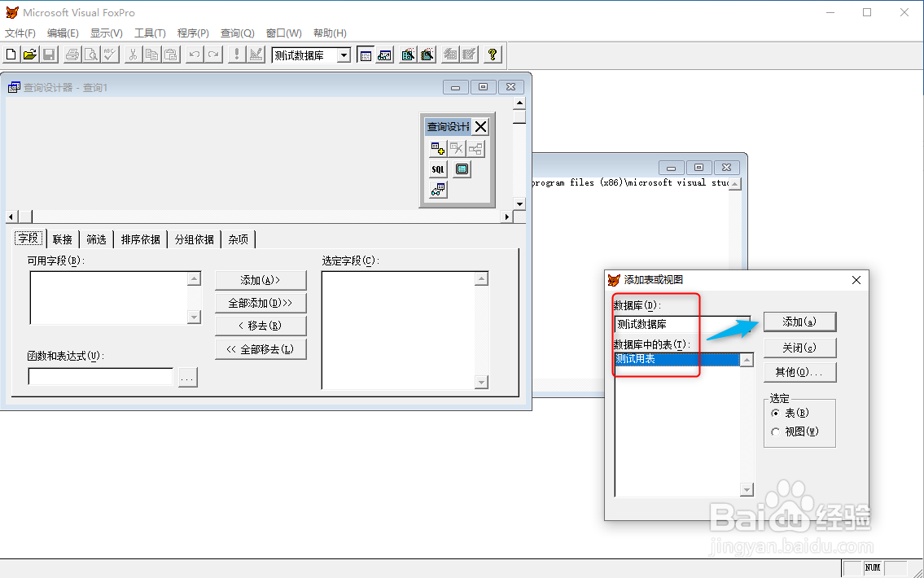Screen dimensions: 924x578
Task: Click the AutoForm wizard icon
Action: coord(450,55)
